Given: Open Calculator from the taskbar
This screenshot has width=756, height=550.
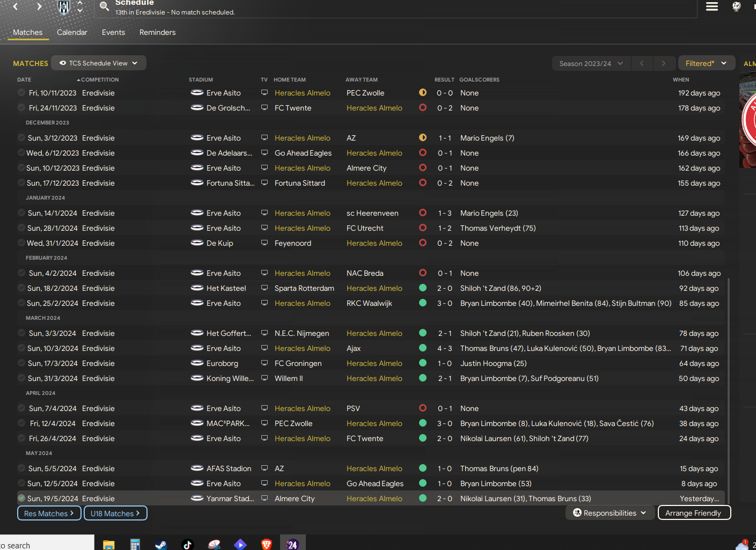Looking at the screenshot, I should pos(135,545).
